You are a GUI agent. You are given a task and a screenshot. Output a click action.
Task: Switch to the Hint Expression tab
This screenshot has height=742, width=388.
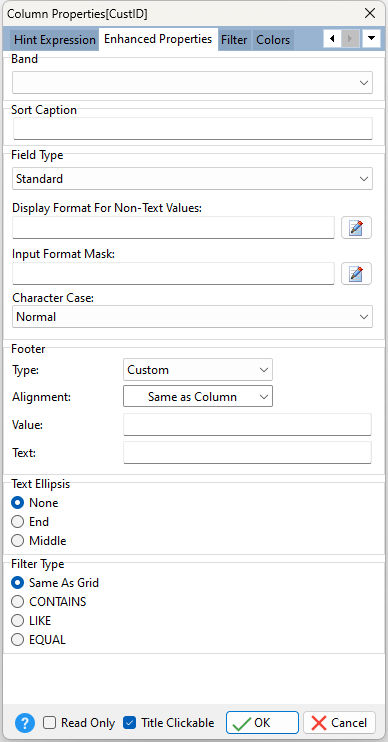55,40
